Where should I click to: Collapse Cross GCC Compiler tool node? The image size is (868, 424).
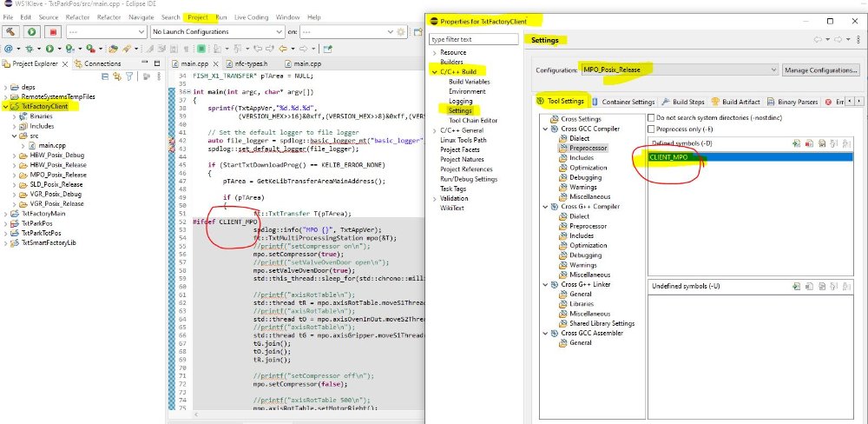546,129
